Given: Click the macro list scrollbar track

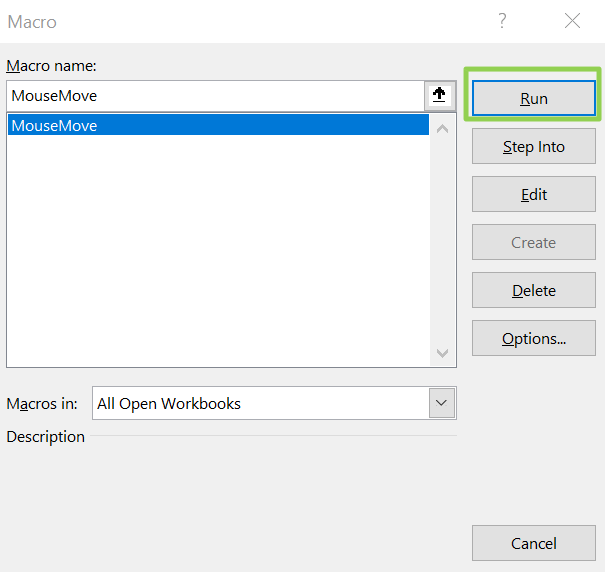Looking at the screenshot, I should pyautogui.click(x=443, y=240).
